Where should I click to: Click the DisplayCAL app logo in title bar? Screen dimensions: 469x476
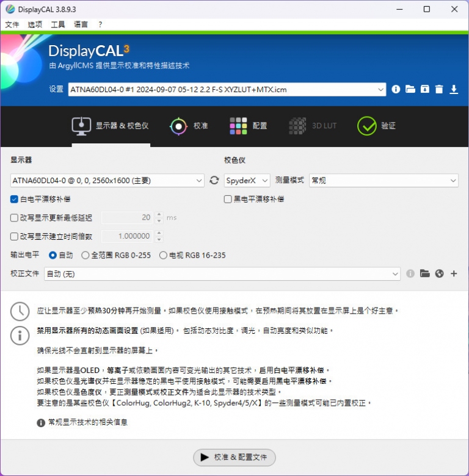pos(10,9)
